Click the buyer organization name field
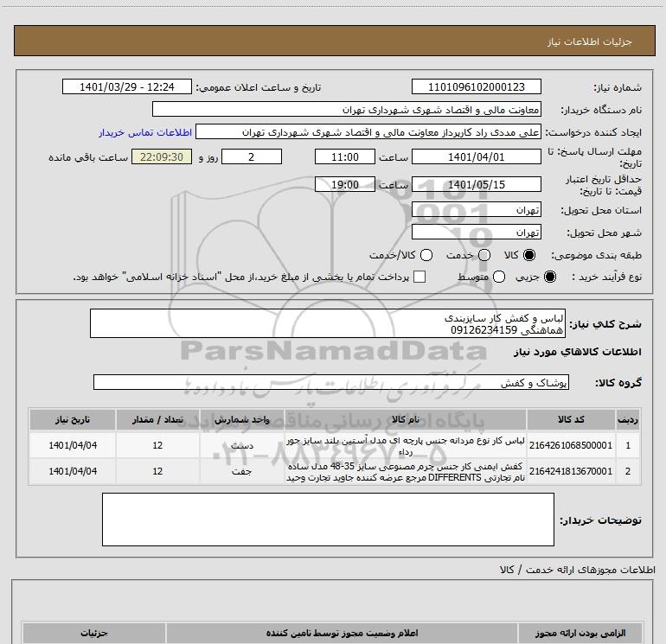Viewport: 666px width, 644px height. coord(347,110)
